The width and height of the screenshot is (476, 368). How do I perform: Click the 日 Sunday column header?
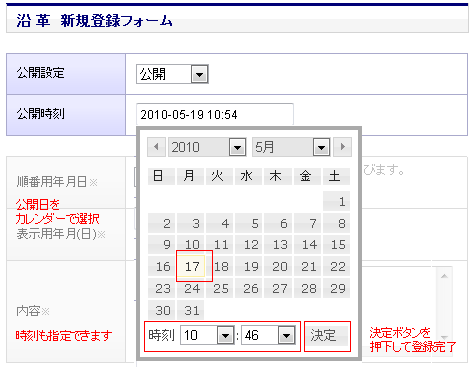tap(161, 176)
